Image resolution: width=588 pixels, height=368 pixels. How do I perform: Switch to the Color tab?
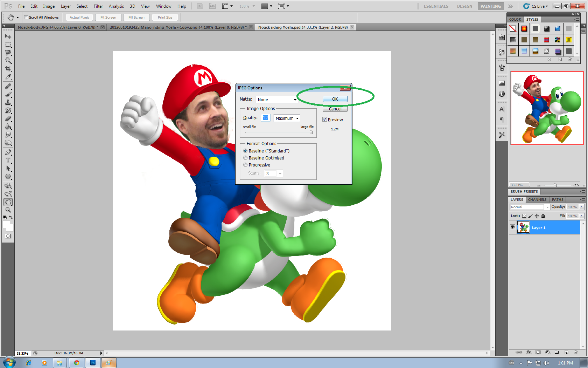[x=515, y=19]
